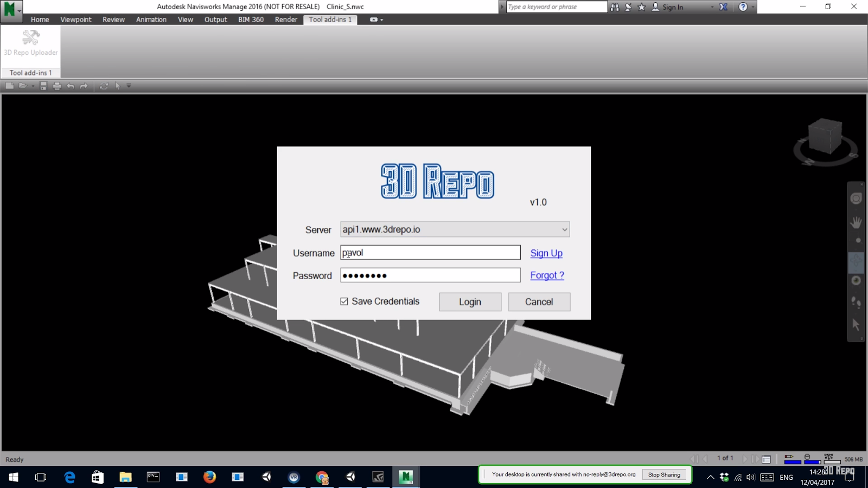The width and height of the screenshot is (868, 488).
Task: Open the Communication Center satellite icon
Action: 628,7
